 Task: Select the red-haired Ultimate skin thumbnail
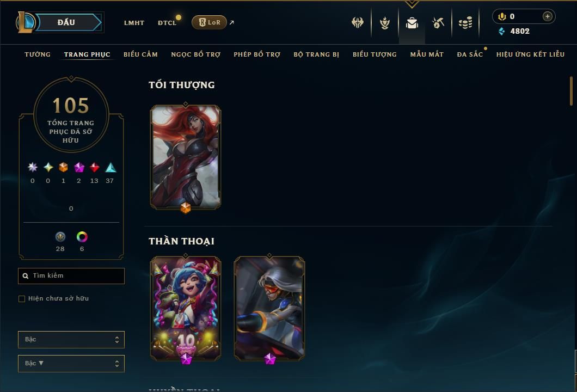[x=186, y=157]
